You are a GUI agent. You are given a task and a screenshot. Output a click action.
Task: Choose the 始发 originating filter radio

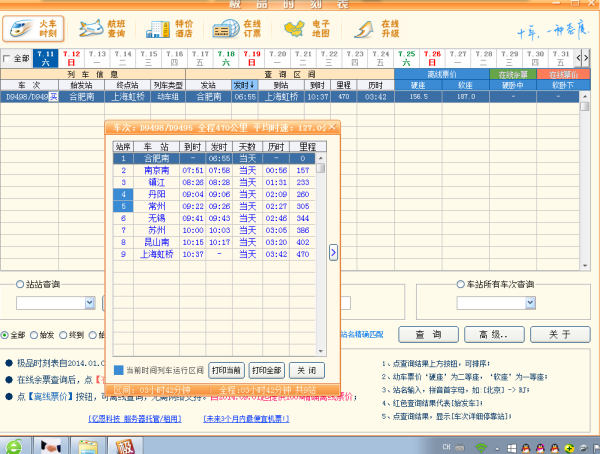[34, 335]
